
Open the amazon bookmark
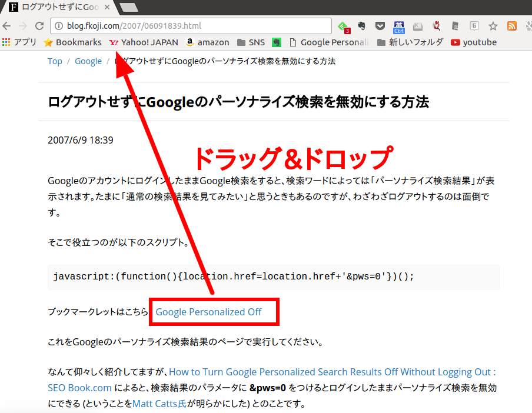208,42
